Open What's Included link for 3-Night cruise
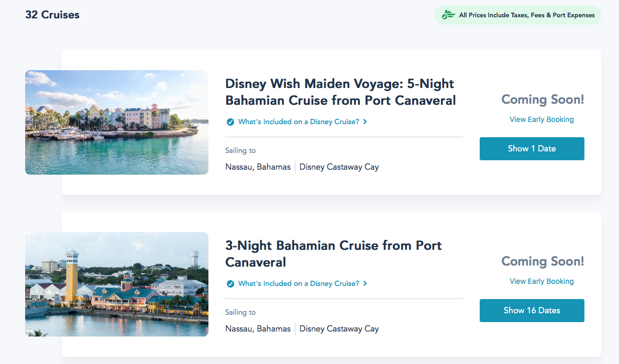The height and width of the screenshot is (364, 619). click(299, 284)
